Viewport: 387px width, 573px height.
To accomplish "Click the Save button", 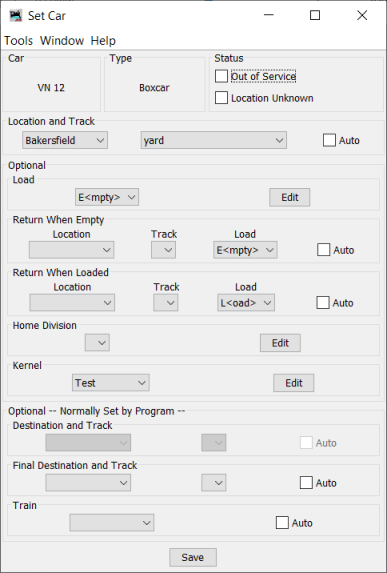I will pos(193,557).
